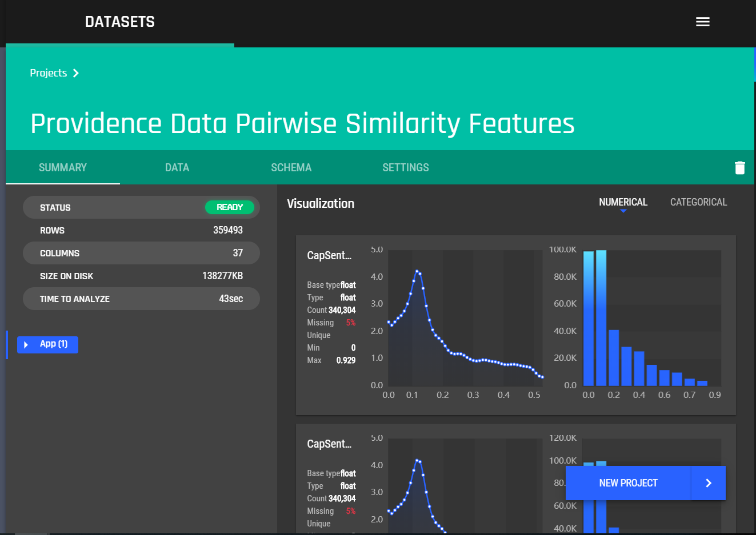Click TIME TO ANALYZE value 43sec
This screenshot has height=535, width=756.
click(231, 299)
